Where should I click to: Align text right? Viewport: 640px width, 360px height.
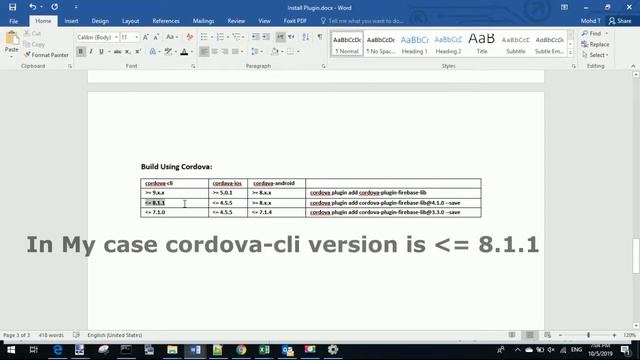point(224,51)
